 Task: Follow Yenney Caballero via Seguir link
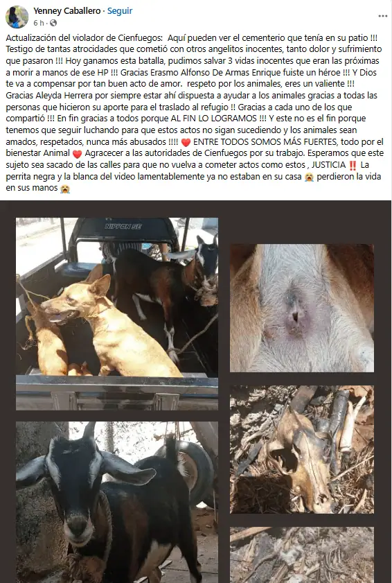click(120, 11)
